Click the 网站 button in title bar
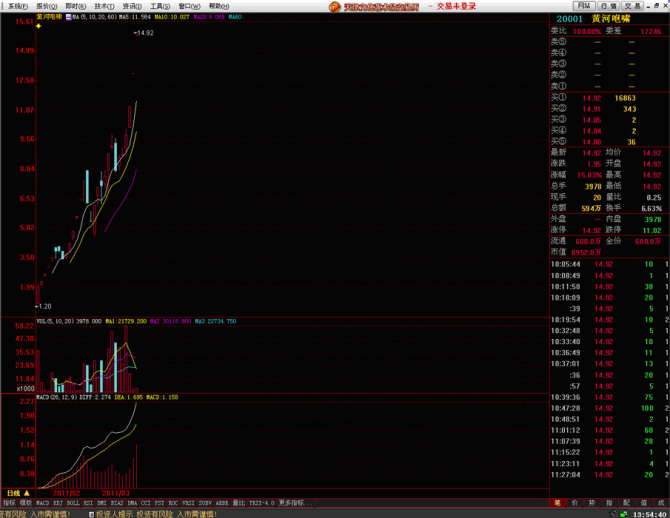Viewport: 670px width, 518px height. pos(583,6)
